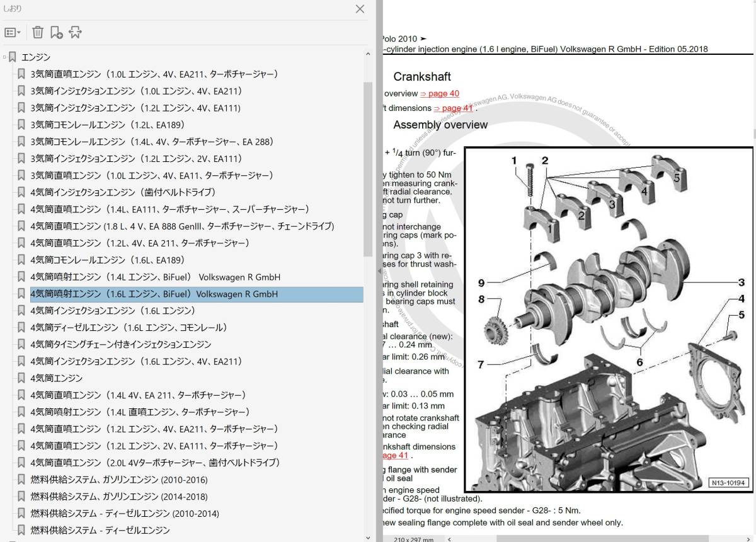Open bookmark 4気筒直噴エンジン 2.0L 4Vターボチャージャー
Image resolution: width=756 pixels, height=542 pixels.
155,463
